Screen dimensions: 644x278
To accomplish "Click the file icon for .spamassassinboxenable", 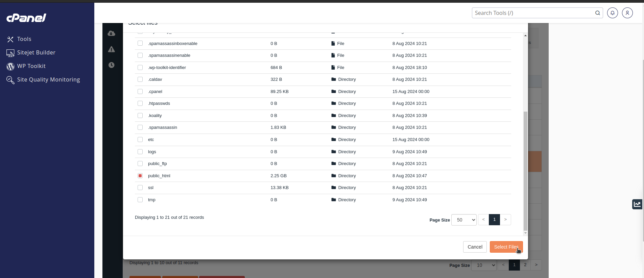I will point(333,43).
